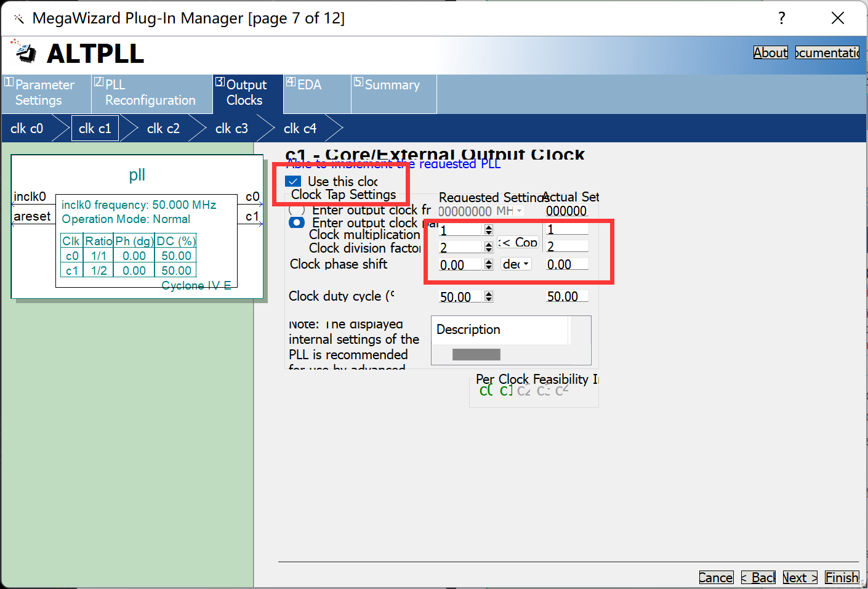868x589 pixels.
Task: Open the Documentation link
Action: pyautogui.click(x=827, y=52)
